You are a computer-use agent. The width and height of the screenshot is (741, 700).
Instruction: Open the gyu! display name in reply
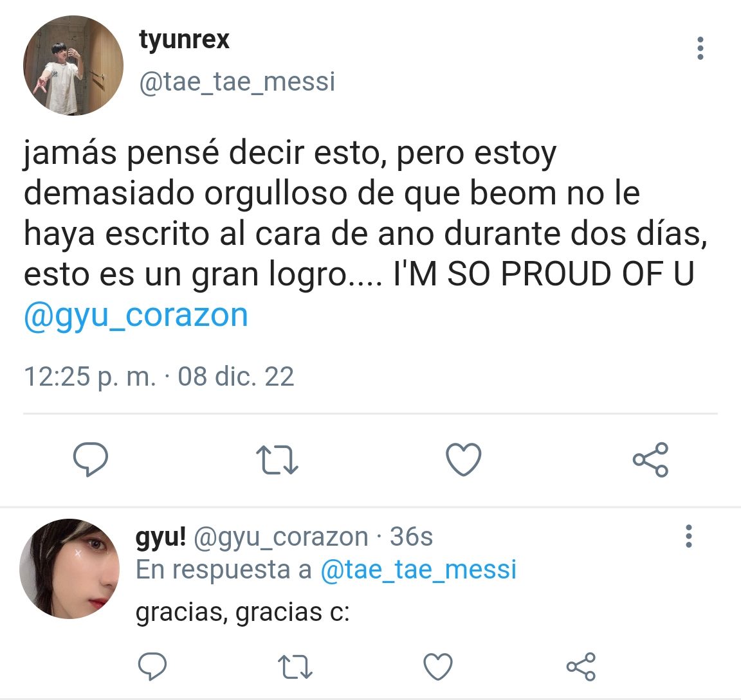tap(161, 537)
